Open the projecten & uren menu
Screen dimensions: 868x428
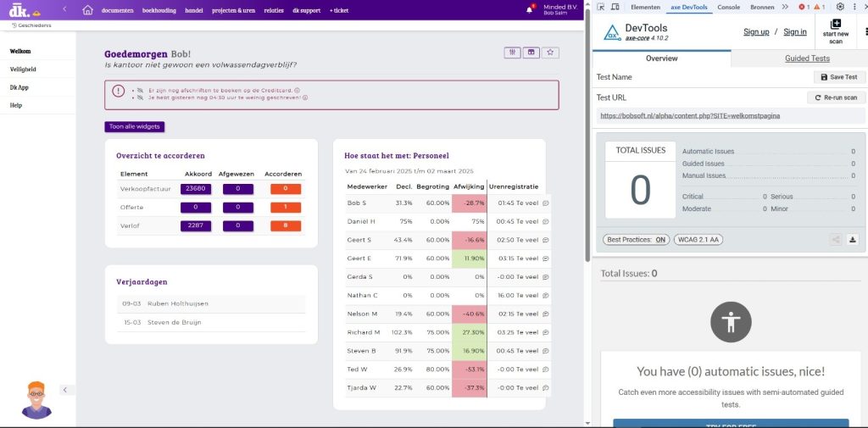pos(234,10)
